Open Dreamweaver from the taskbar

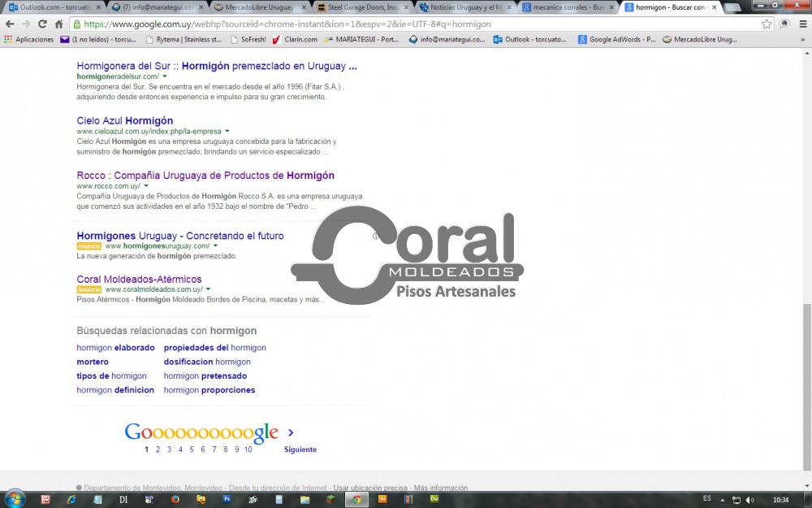coord(434,499)
